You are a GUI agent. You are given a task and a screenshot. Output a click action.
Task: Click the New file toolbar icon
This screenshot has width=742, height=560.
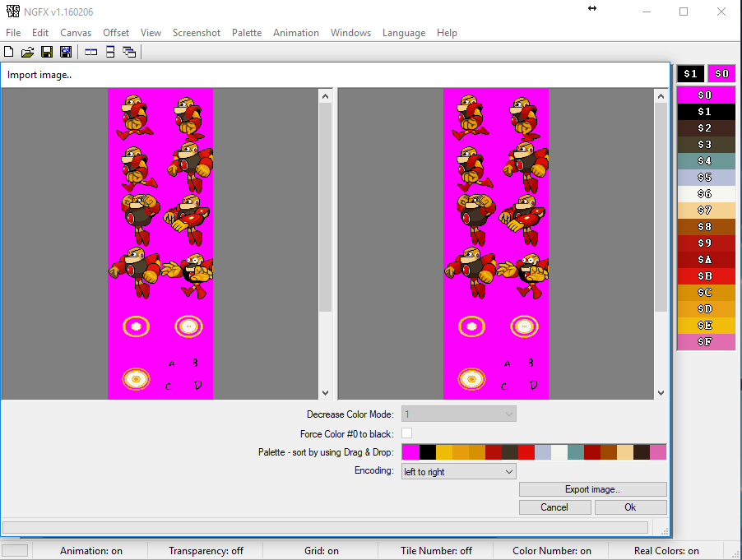[9, 52]
